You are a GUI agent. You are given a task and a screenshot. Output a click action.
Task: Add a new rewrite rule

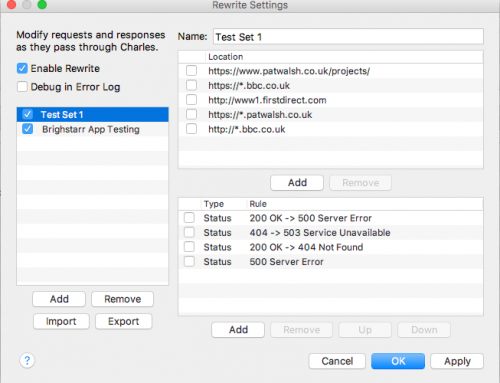pyautogui.click(x=238, y=330)
